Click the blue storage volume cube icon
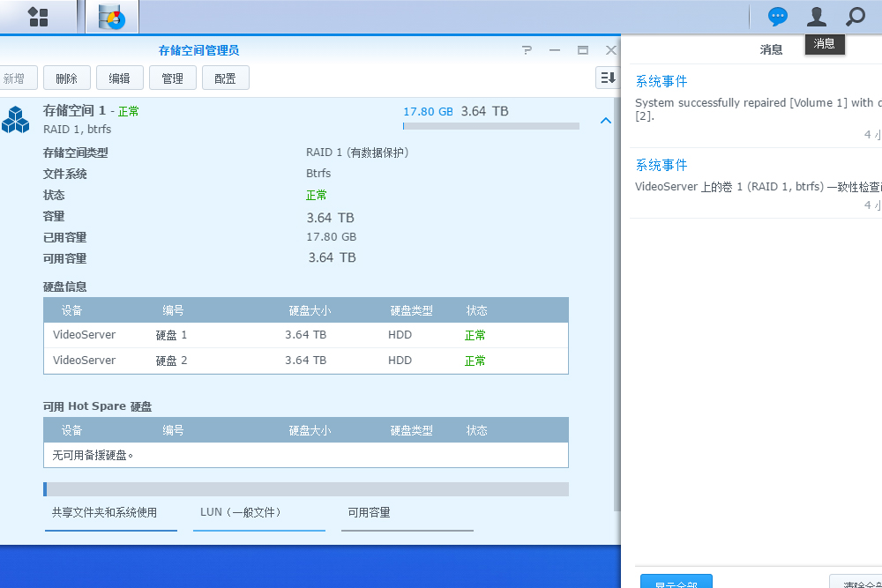Image resolution: width=882 pixels, height=588 pixels. (x=16, y=119)
